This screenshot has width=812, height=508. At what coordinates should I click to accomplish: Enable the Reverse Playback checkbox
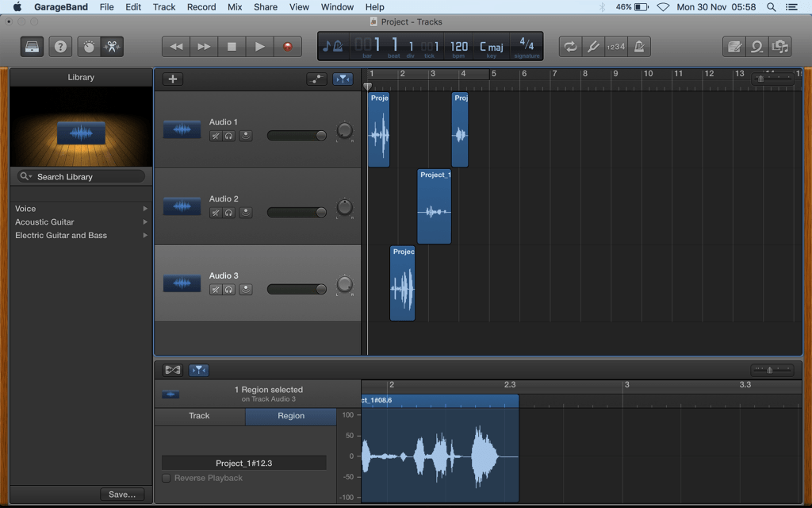point(167,478)
